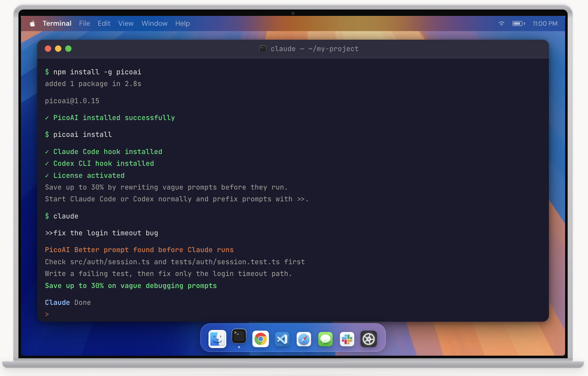Open Slack from the Dock
This screenshot has width=588, height=376.
pyautogui.click(x=347, y=339)
